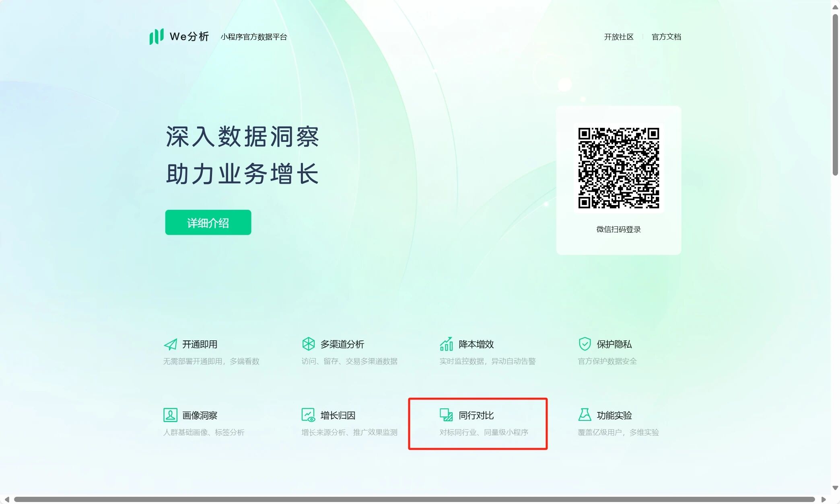
Task: Open the 开放社区 link
Action: (x=619, y=37)
